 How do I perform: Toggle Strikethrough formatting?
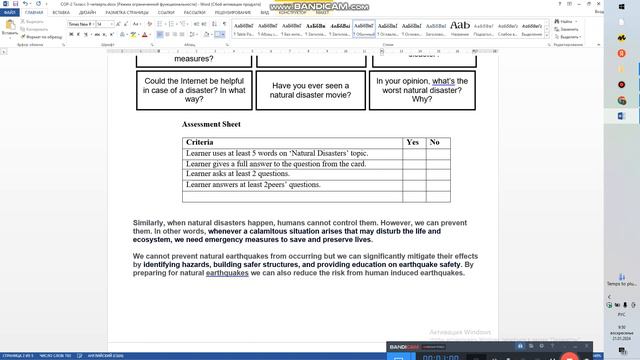point(97,35)
